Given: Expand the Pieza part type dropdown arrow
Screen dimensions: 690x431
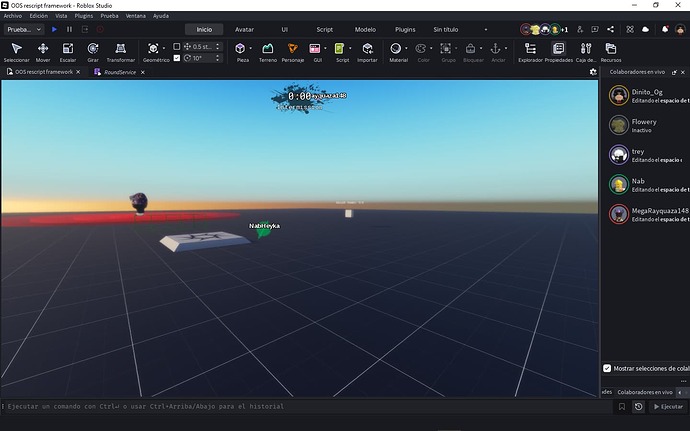Looking at the screenshot, I should coord(251,48).
